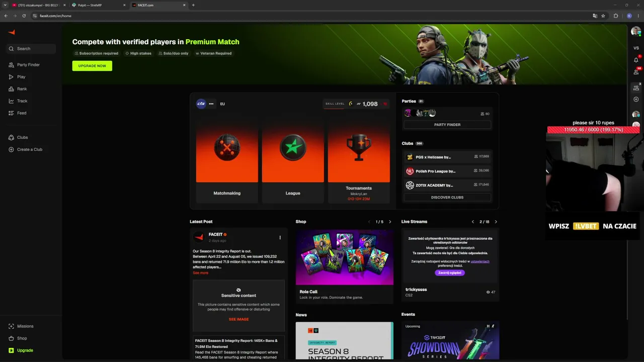Click the translate page icon

tap(595, 16)
